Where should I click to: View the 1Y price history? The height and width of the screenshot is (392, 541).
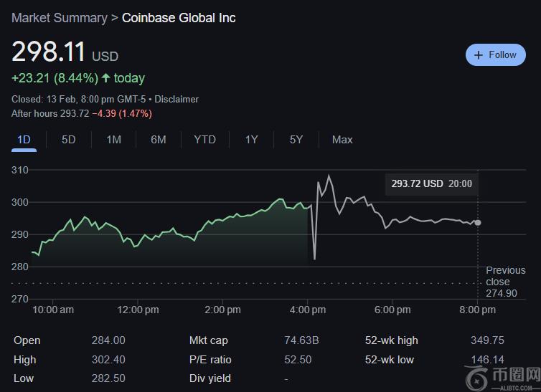pos(251,140)
